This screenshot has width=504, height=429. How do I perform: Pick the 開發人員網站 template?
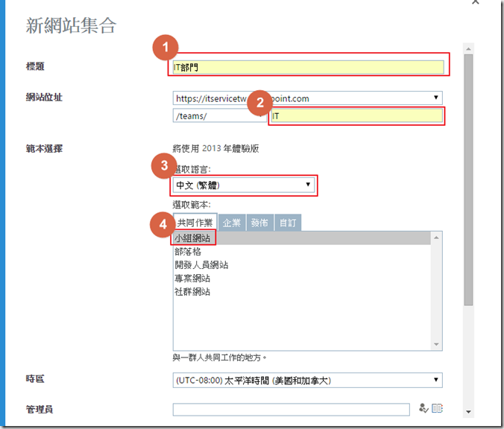click(x=201, y=265)
